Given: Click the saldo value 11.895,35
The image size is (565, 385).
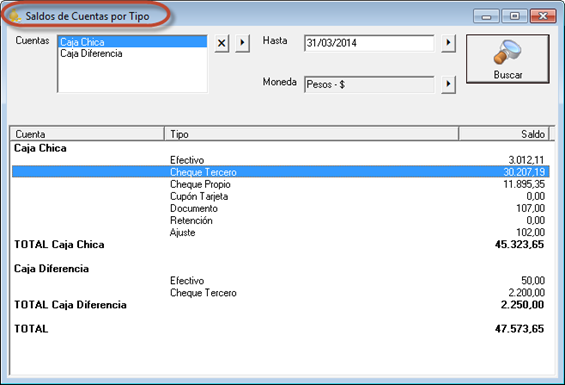Looking at the screenshot, I should [524, 184].
